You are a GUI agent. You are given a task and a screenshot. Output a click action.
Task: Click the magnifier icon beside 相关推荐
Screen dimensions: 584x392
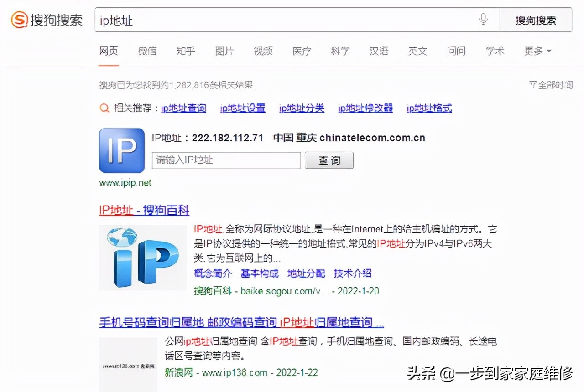pyautogui.click(x=104, y=108)
